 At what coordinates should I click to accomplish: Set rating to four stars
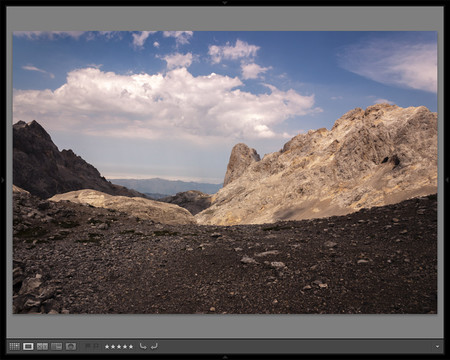pyautogui.click(x=125, y=347)
